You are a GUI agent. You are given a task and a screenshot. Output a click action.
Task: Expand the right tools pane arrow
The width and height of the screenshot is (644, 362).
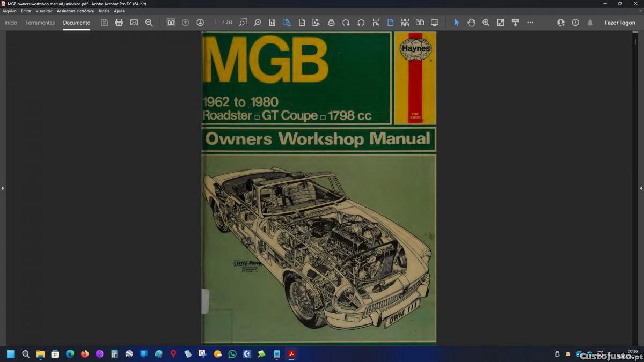[641, 188]
